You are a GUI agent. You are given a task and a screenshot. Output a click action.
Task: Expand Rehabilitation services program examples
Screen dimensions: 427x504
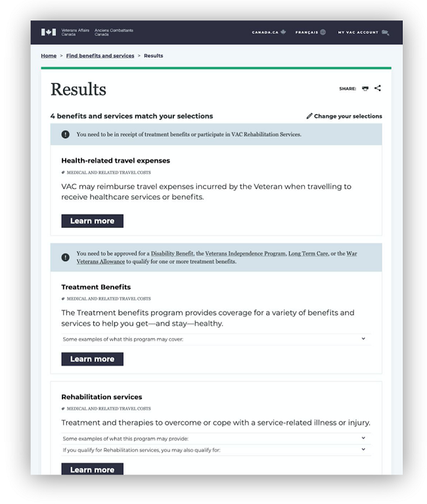point(363,438)
